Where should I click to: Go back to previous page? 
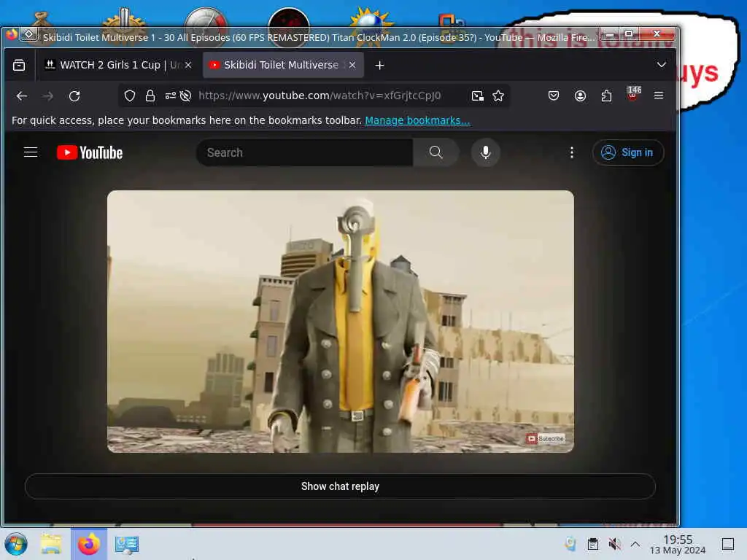(x=21, y=96)
